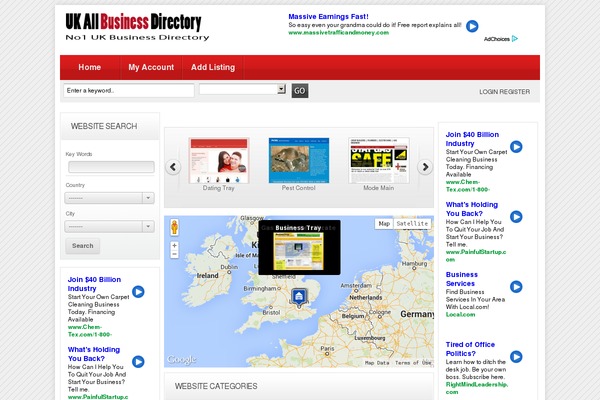Viewport: 600px width, 400px height.
Task: Click the GO search button
Action: 300,91
